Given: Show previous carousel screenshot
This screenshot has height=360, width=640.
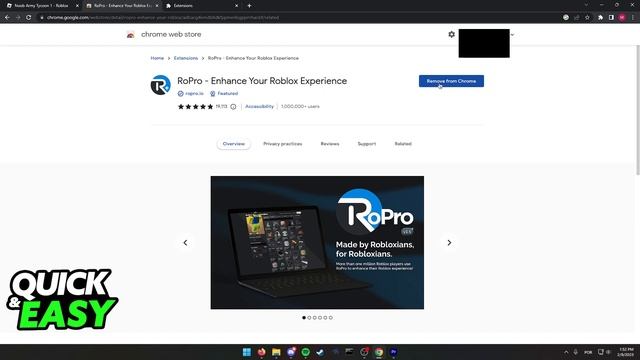Looking at the screenshot, I should click(185, 242).
